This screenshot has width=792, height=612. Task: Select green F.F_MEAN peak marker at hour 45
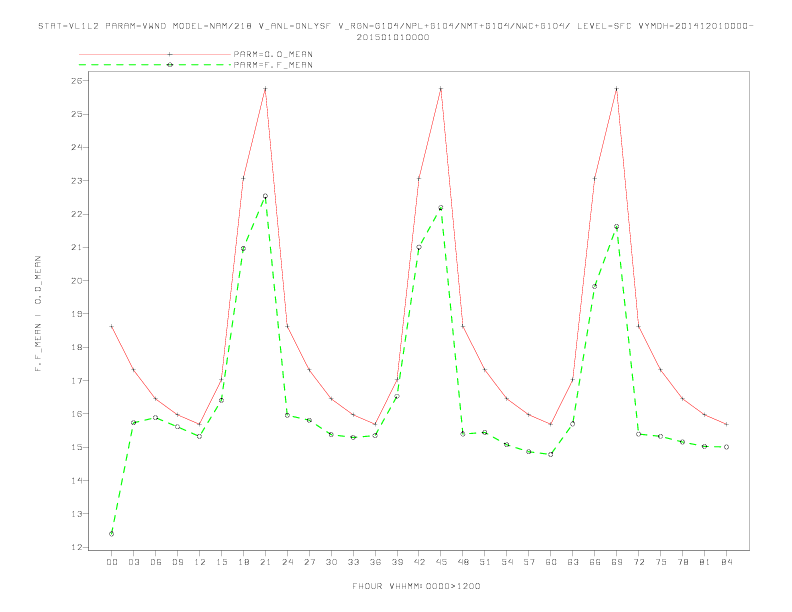441,208
